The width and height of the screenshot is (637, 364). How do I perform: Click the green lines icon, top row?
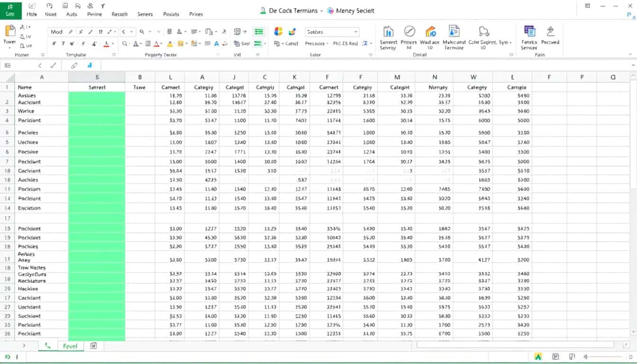259,32
